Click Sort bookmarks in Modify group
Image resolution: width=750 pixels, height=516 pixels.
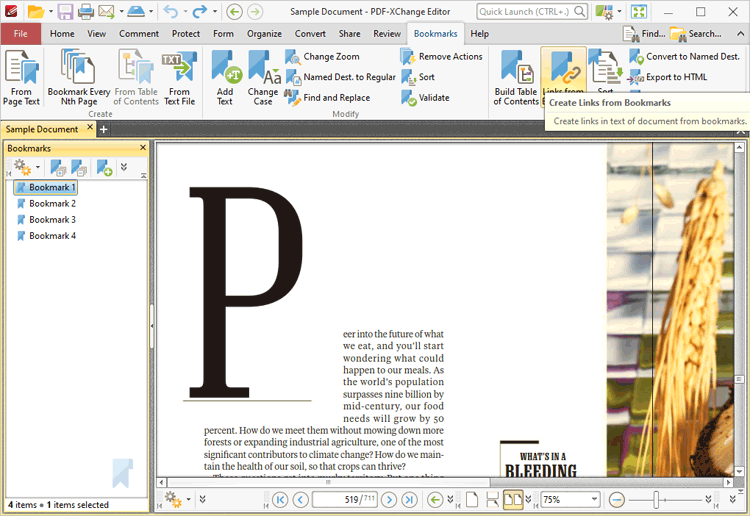click(x=418, y=77)
